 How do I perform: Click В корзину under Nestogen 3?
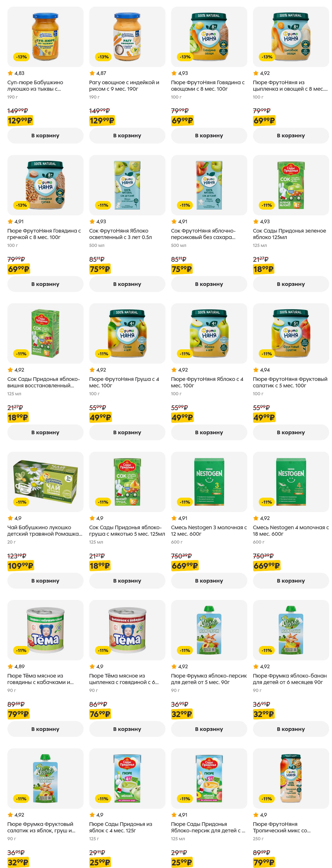click(x=209, y=581)
